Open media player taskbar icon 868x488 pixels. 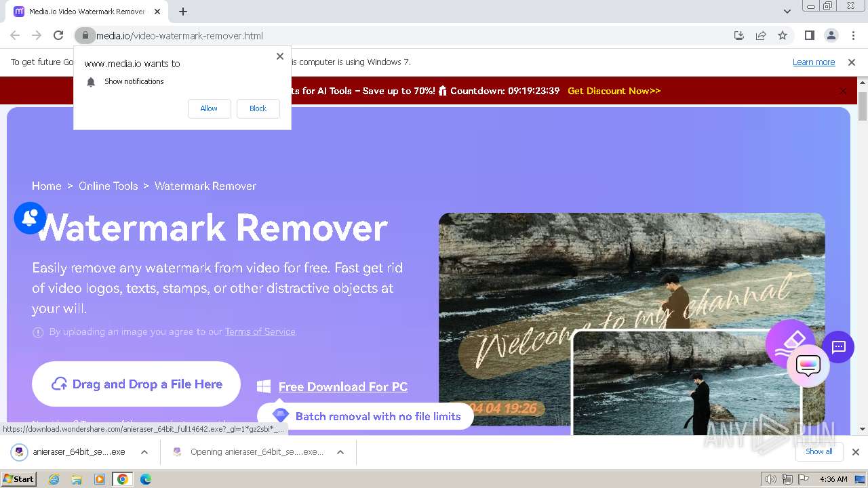pos(100,479)
